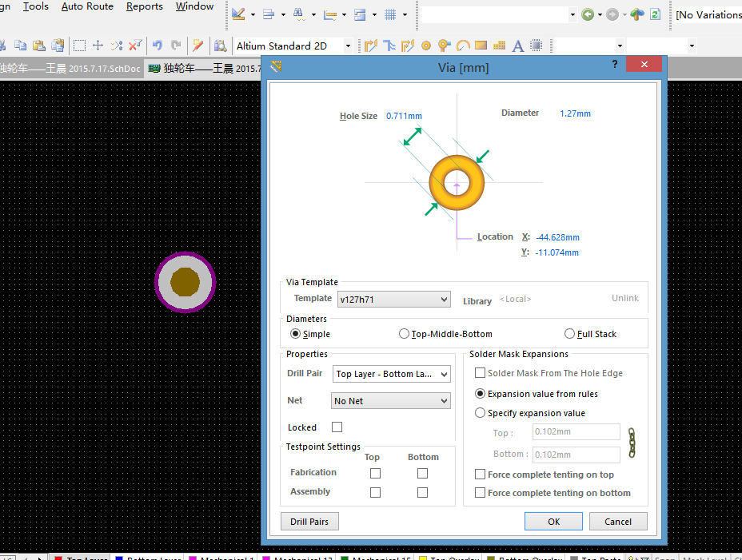
Task: Enable Solder Mask From The Hole Edge
Action: (x=480, y=373)
